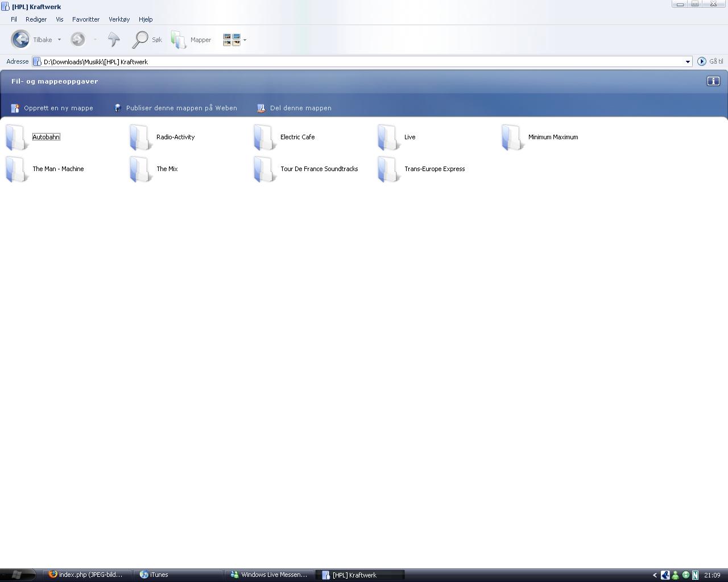Viewport: 728px width, 582px height.
Task: Select Trans-Europe Express folder icon
Action: point(388,169)
